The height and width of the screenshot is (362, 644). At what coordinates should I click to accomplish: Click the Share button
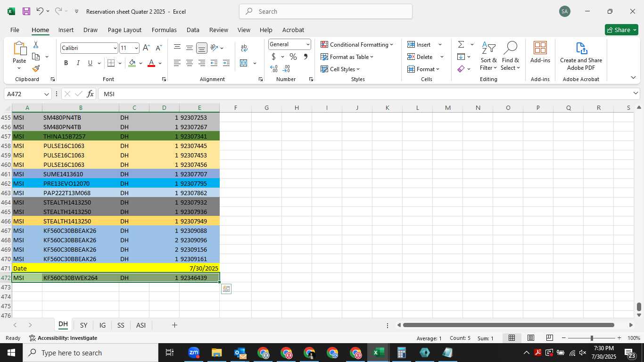click(621, 30)
